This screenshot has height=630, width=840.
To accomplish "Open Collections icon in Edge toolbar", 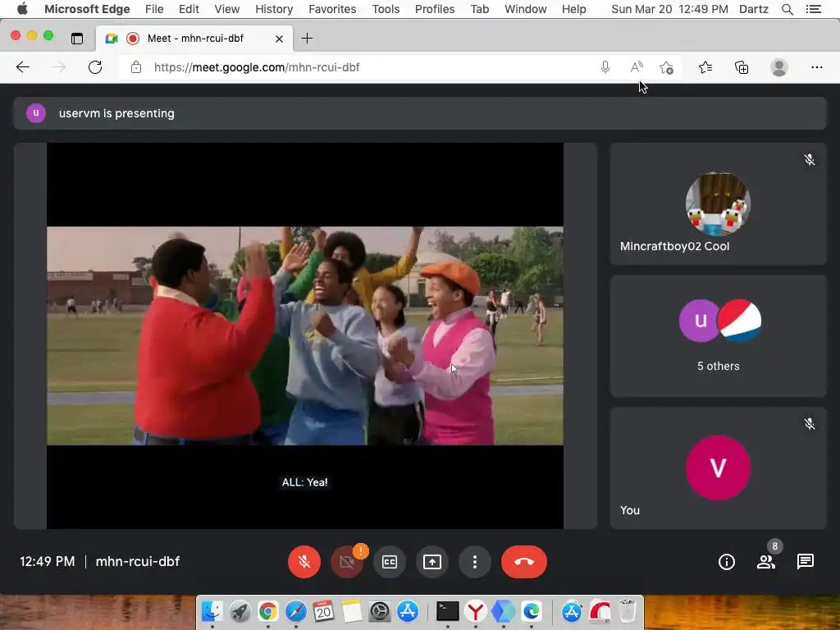I will click(742, 67).
